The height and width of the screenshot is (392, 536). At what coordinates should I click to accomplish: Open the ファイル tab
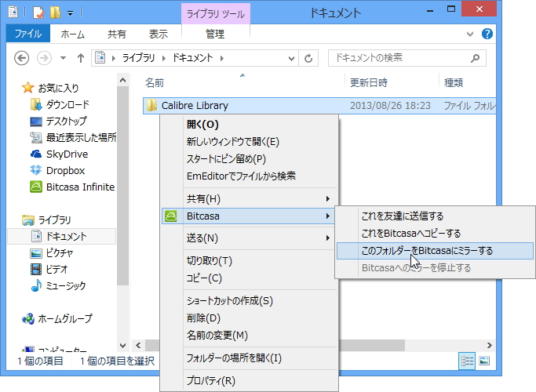point(28,34)
